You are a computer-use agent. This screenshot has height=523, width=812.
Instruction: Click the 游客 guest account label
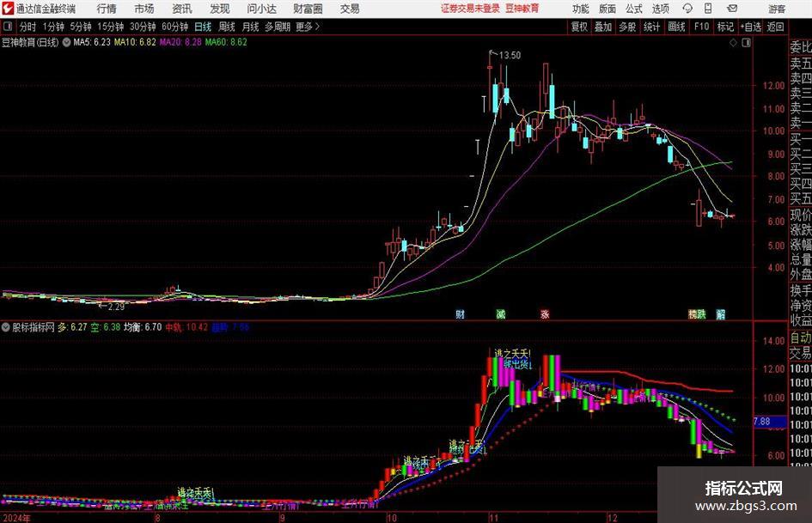point(777,9)
